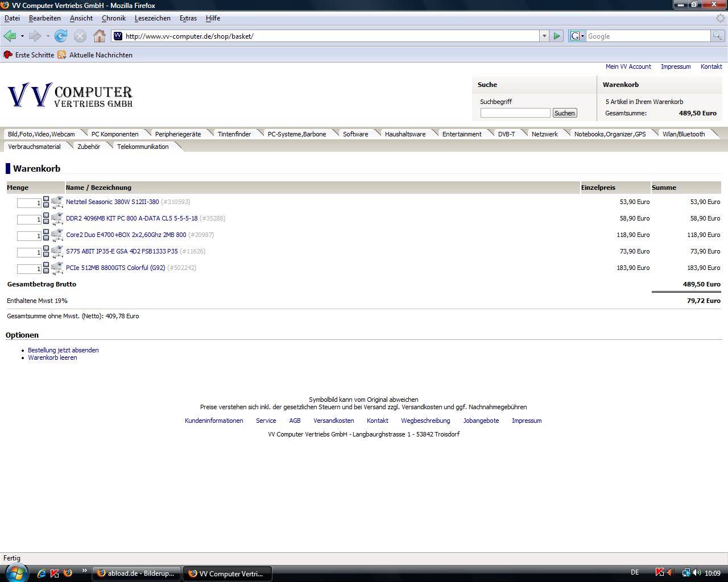Click the Google search field

(648, 36)
